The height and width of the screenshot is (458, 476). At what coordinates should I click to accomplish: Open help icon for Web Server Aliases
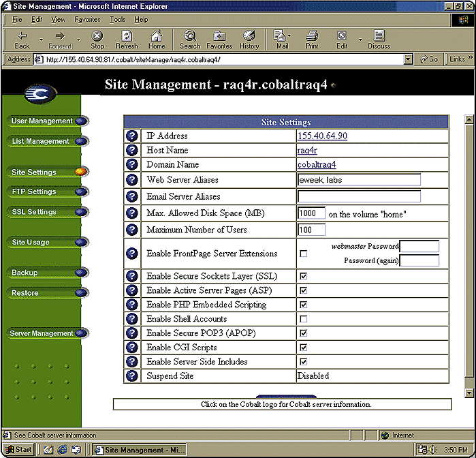pyautogui.click(x=132, y=180)
